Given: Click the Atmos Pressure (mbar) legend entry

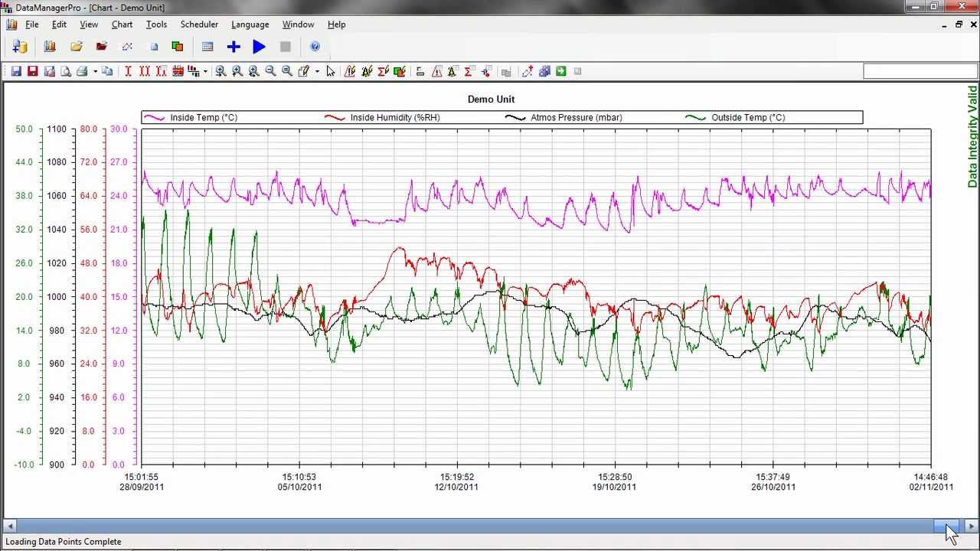Looking at the screenshot, I should 564,118.
